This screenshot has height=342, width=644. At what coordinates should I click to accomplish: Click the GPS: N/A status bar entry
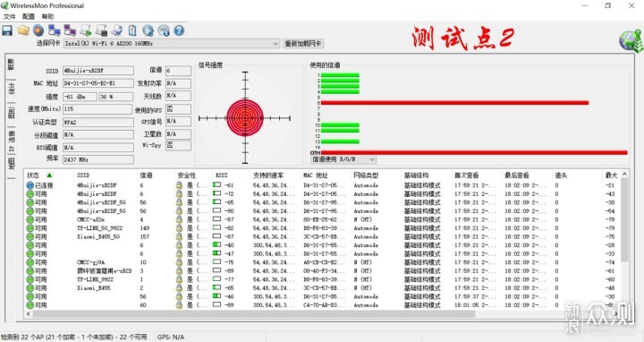171,337
